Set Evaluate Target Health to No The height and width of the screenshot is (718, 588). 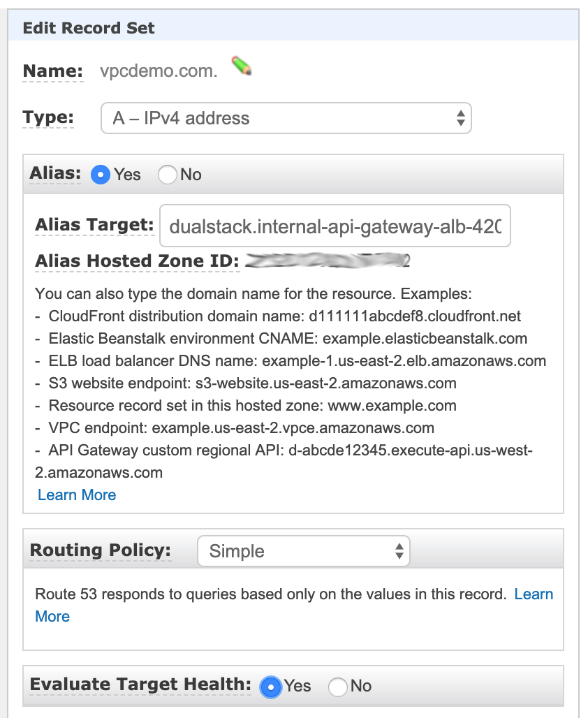point(338,687)
